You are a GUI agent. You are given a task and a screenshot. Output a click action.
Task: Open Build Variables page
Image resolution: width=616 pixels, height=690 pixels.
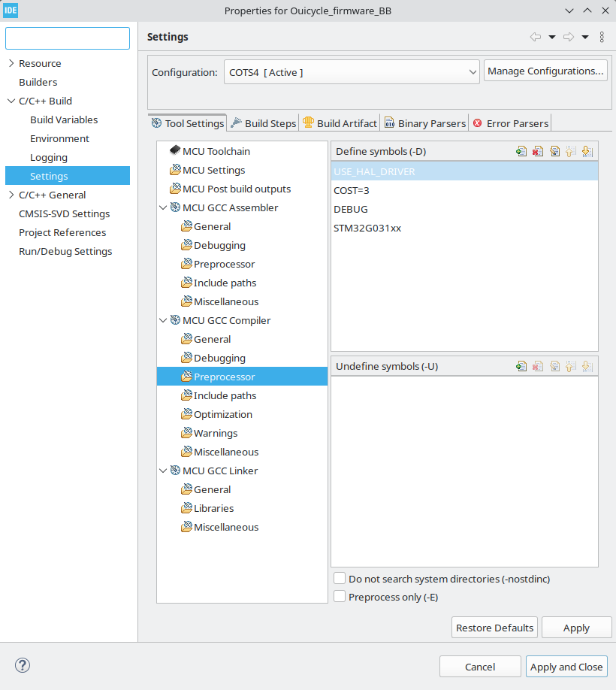pyautogui.click(x=64, y=120)
